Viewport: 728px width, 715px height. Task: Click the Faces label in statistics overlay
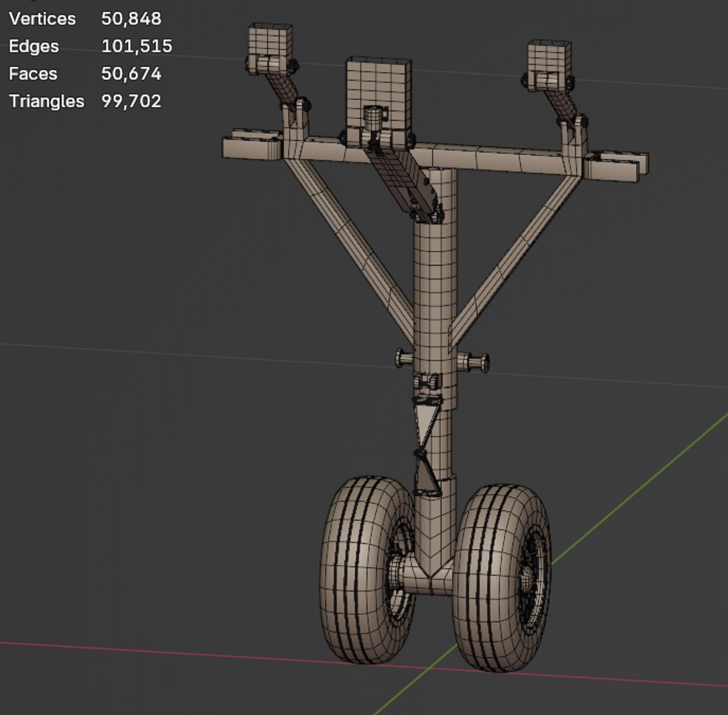click(33, 73)
